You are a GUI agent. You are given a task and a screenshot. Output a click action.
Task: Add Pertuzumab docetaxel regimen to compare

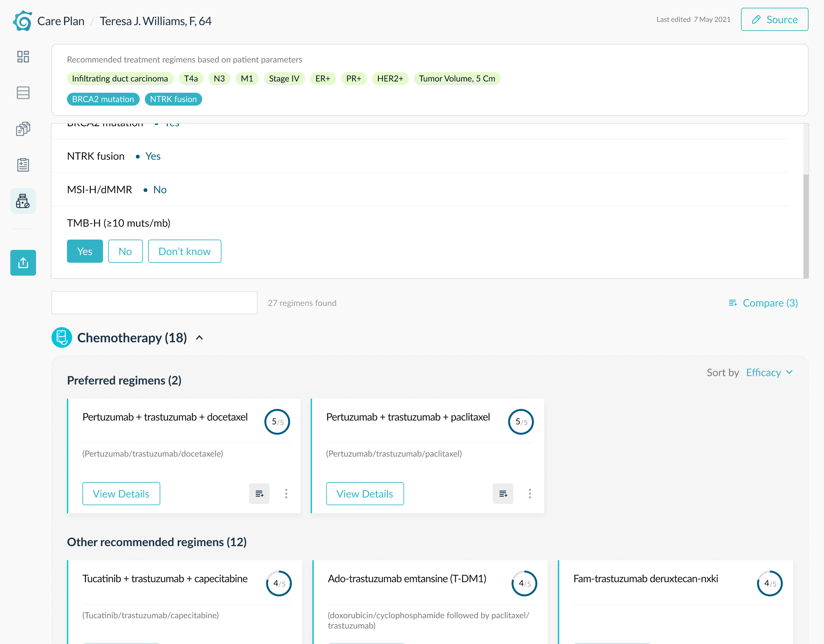[259, 493]
